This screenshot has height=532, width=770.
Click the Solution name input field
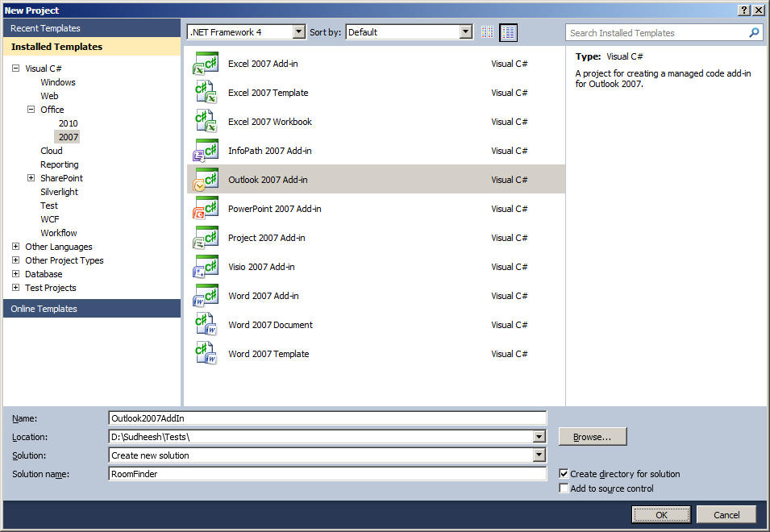pos(327,474)
